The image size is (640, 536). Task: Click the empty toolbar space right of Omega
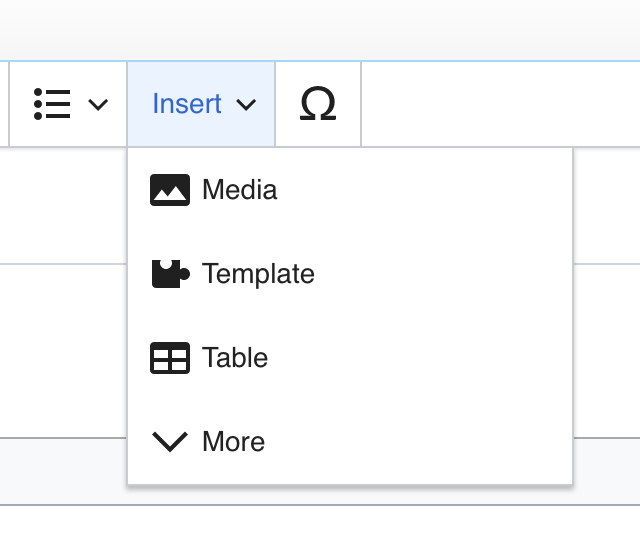point(500,104)
